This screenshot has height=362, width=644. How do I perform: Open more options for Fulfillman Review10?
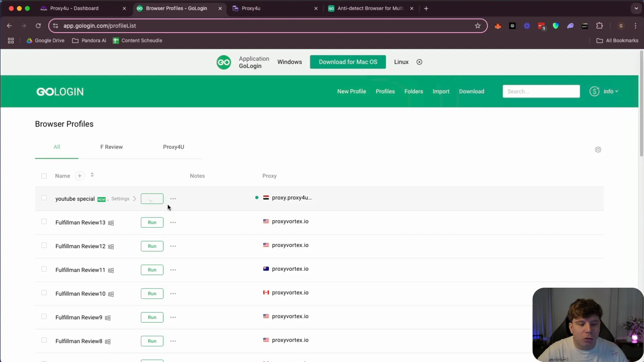(173, 294)
